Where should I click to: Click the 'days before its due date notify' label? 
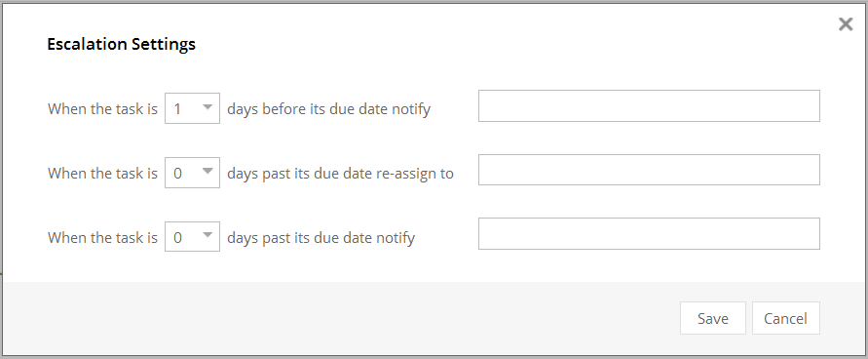329,109
